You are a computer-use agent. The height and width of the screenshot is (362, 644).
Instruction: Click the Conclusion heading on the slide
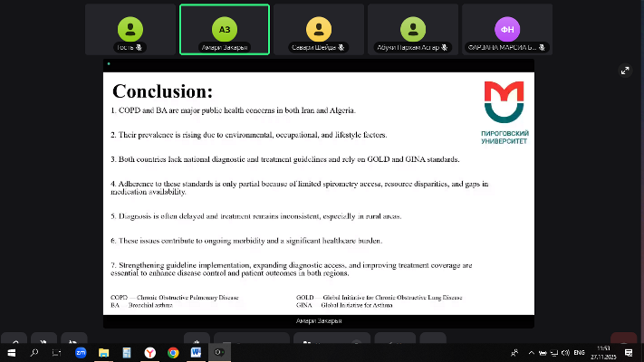[x=162, y=91]
